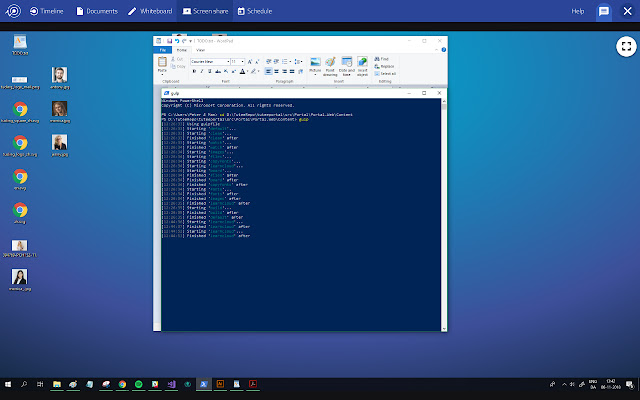Click the Save icon in WordPad title bar

(169, 41)
